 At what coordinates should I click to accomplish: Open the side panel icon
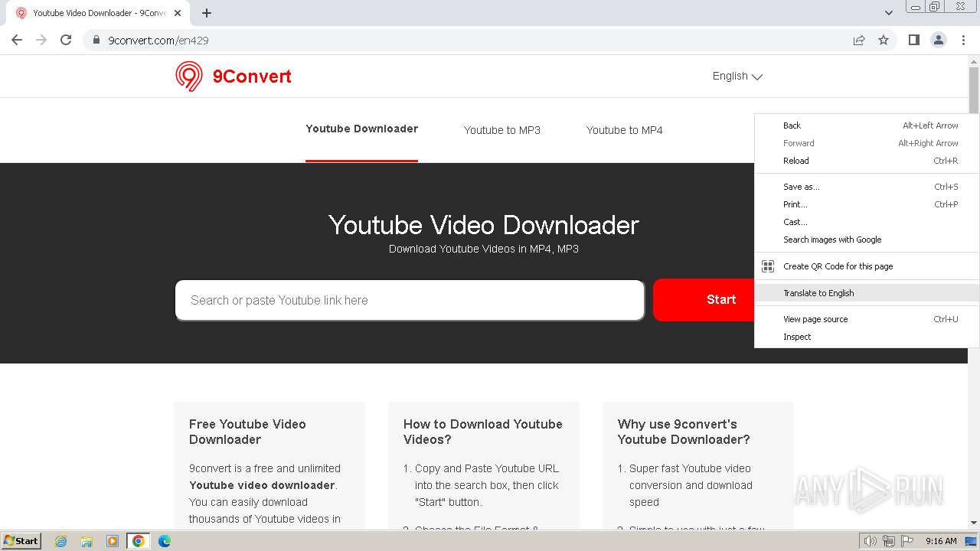914,40
